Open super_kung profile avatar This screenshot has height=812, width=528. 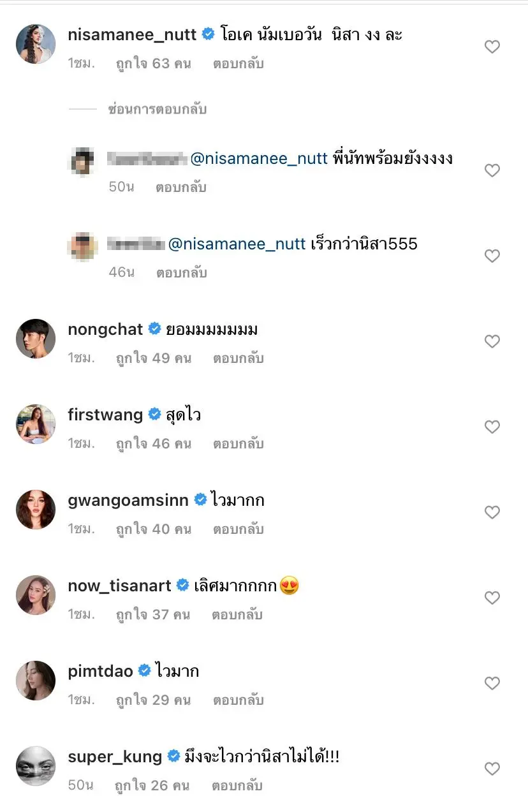click(35, 766)
